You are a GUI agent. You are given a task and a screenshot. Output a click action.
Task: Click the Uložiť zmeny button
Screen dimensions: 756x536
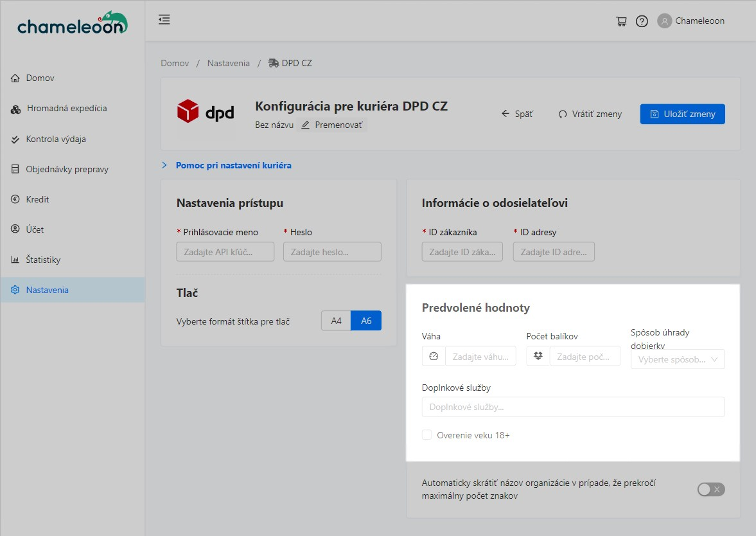click(x=682, y=114)
